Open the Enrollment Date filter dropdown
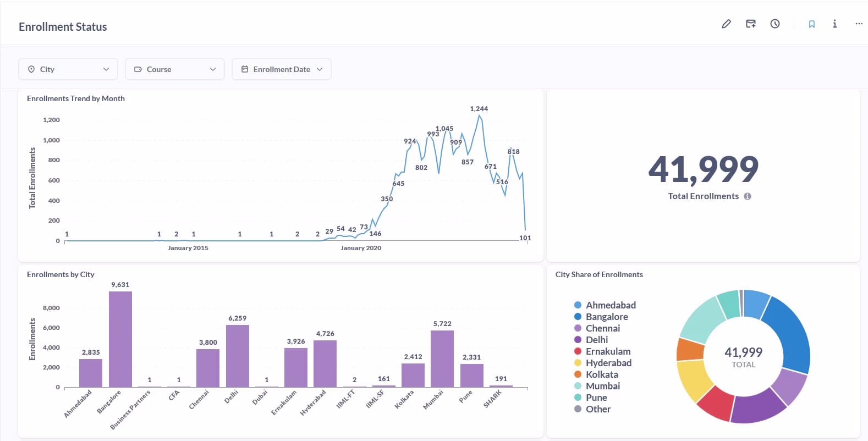The height and width of the screenshot is (441, 868). coord(319,69)
